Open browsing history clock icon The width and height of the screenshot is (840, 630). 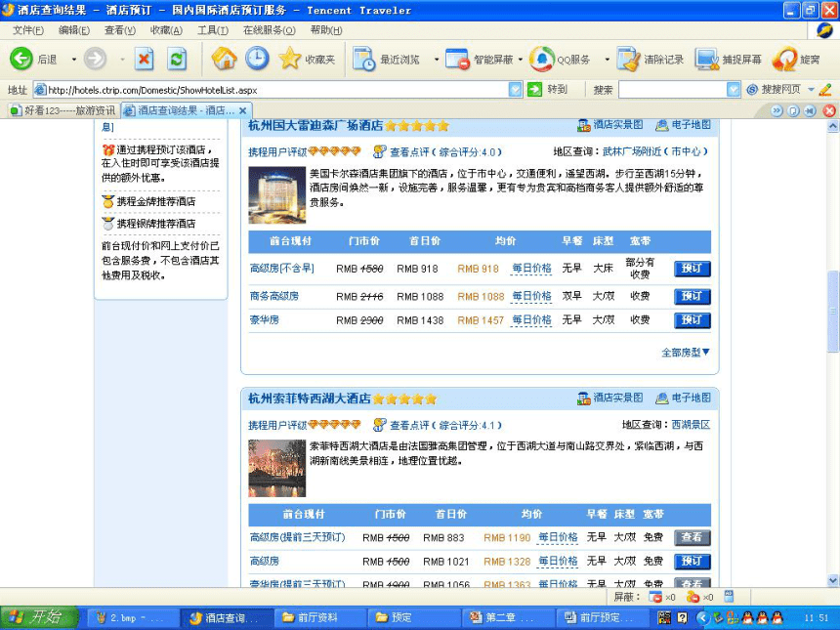click(x=257, y=59)
